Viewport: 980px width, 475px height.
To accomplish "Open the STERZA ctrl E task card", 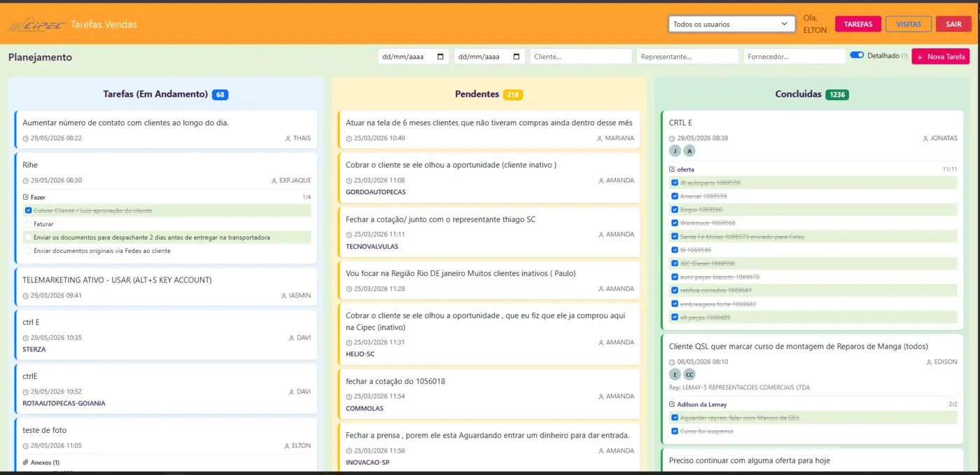I will click(x=166, y=336).
